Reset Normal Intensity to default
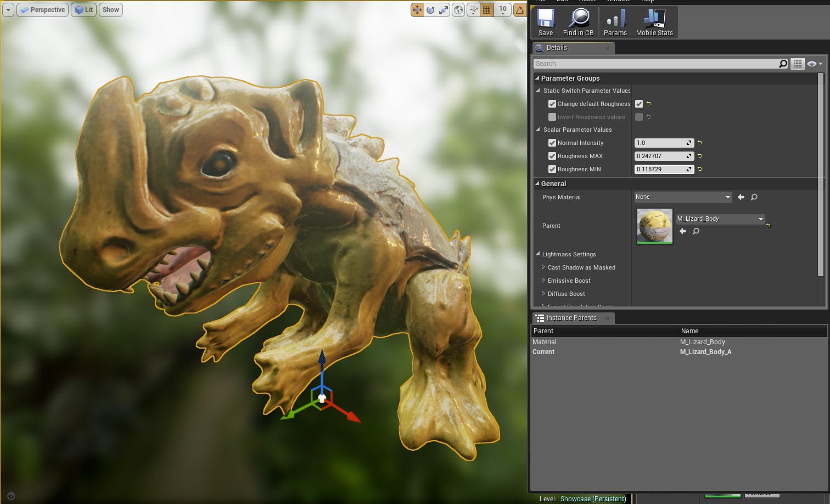Screen dimensions: 830x504 699,143
